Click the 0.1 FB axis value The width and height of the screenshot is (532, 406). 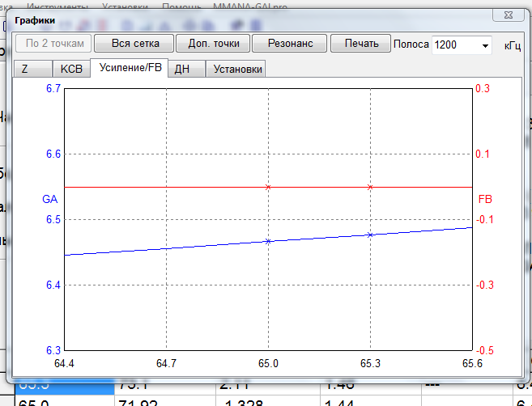pos(483,154)
